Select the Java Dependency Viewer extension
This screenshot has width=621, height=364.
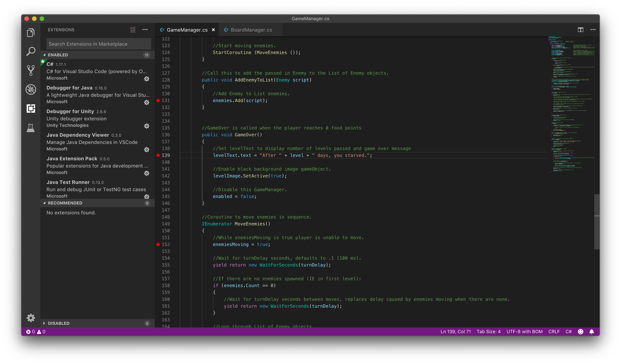coord(97,142)
